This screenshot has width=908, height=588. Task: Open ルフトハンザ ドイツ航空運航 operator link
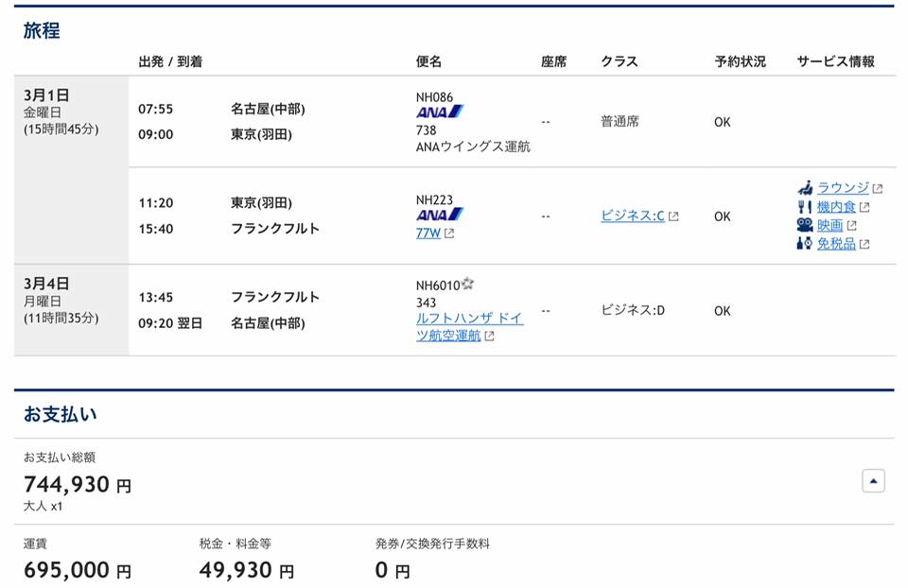click(x=470, y=326)
